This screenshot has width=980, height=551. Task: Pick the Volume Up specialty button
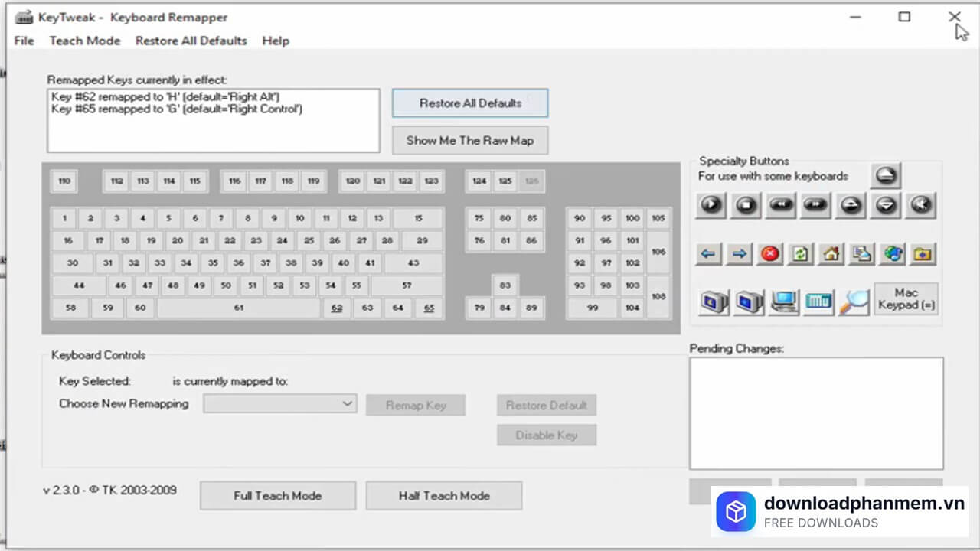pos(851,205)
